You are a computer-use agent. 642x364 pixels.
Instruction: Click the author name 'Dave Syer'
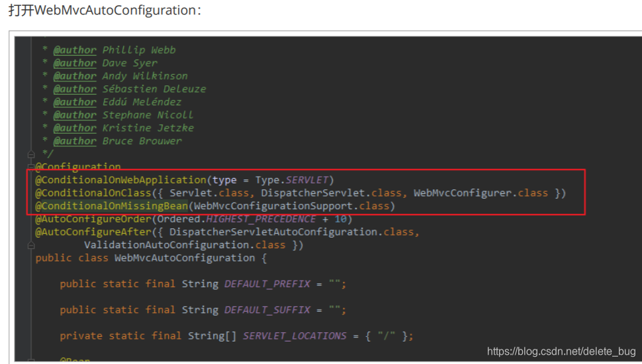click(x=130, y=63)
